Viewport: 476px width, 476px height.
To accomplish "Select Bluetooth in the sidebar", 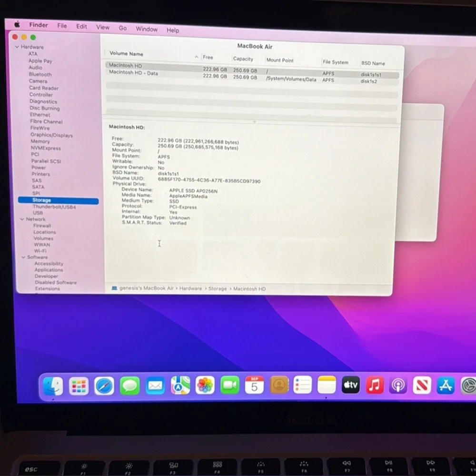I will pos(40,74).
